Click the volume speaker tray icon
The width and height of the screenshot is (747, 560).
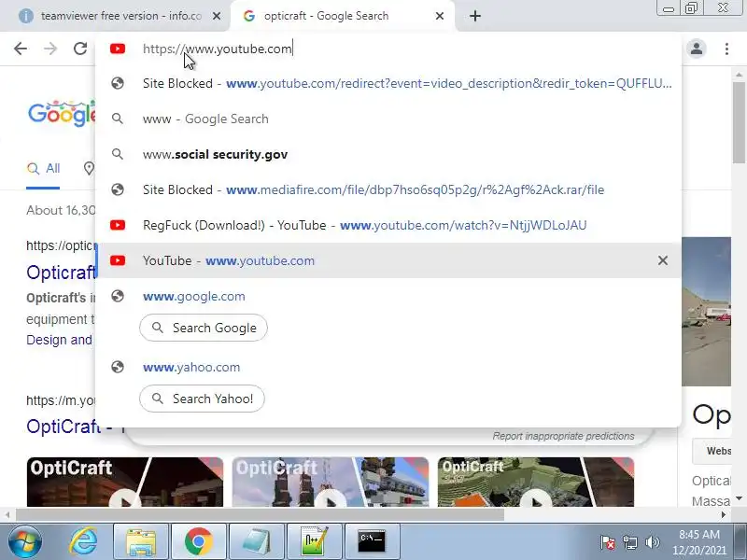click(x=652, y=542)
